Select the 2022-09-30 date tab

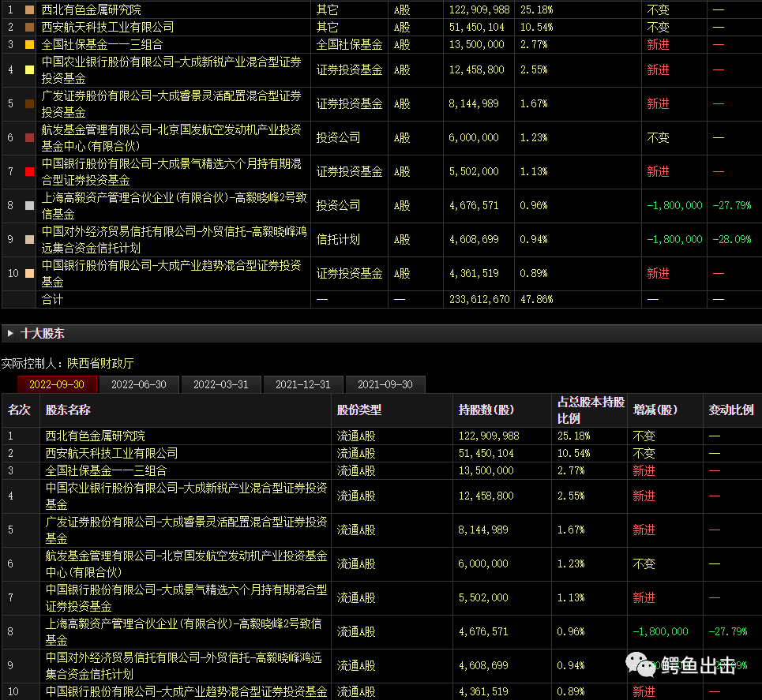(x=57, y=384)
